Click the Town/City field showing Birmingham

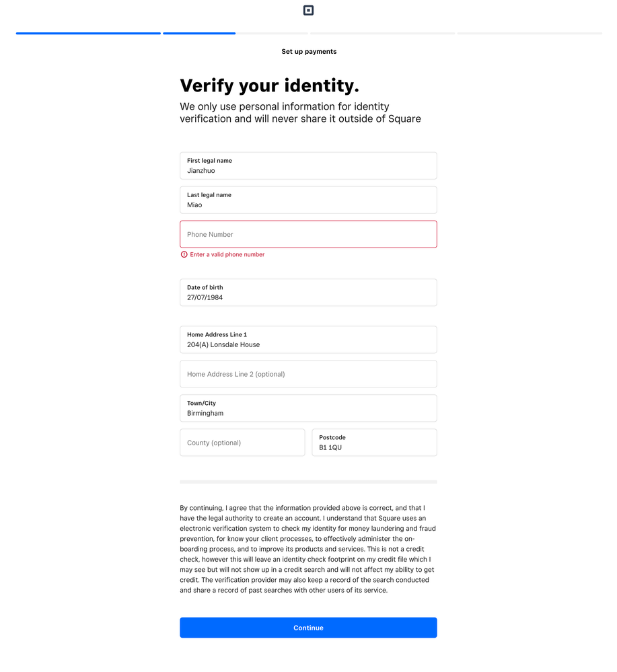point(308,408)
